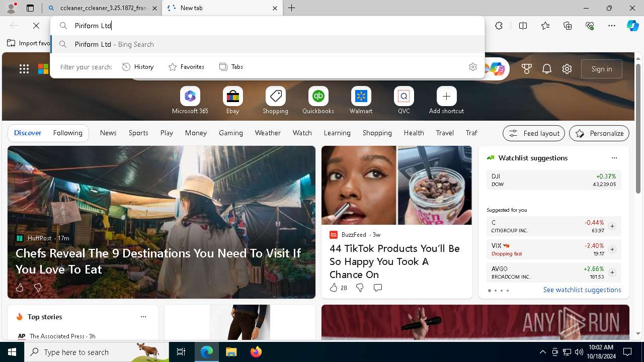Open the Travel category
Image resolution: width=644 pixels, height=362 pixels.
pyautogui.click(x=445, y=133)
